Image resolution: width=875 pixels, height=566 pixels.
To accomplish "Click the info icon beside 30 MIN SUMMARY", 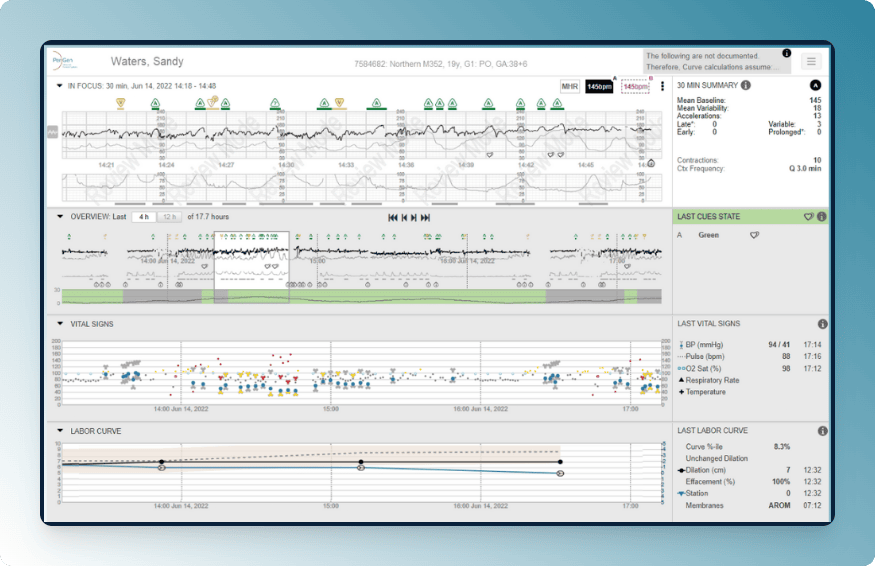I will tap(746, 85).
